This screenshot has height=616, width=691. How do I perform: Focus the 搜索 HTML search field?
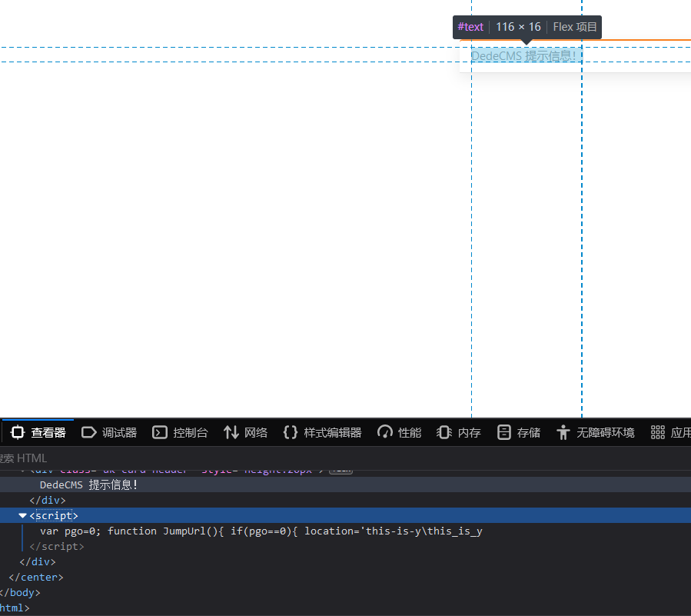pos(346,458)
